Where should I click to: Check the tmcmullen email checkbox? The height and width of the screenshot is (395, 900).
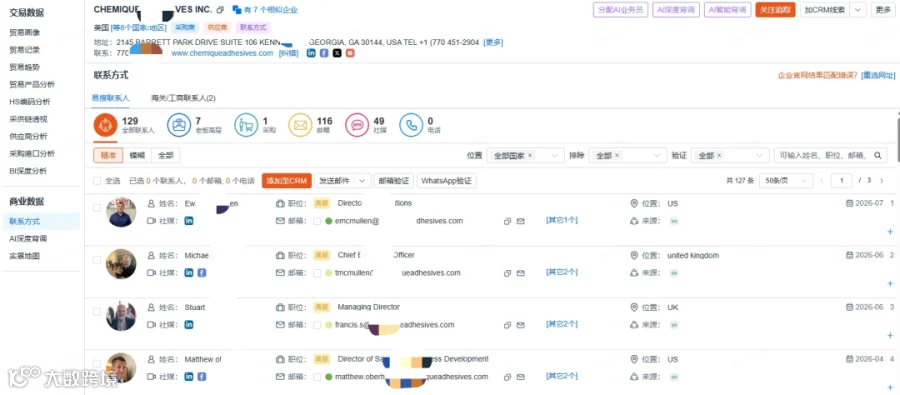tap(317, 273)
